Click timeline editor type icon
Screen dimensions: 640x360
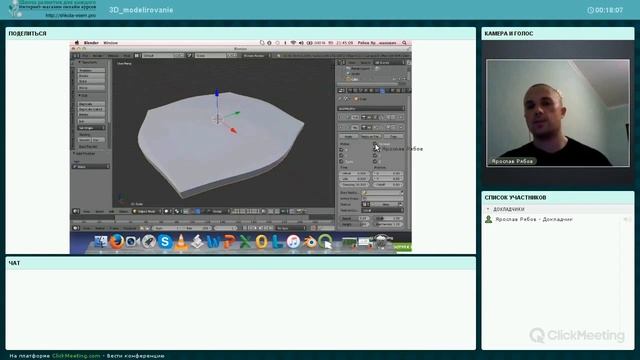click(76, 228)
